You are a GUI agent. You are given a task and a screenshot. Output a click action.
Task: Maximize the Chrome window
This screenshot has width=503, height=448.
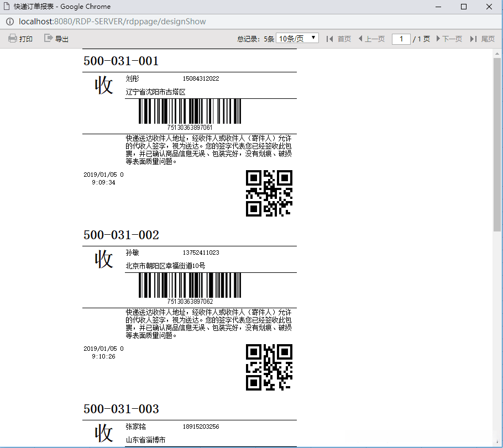click(464, 7)
